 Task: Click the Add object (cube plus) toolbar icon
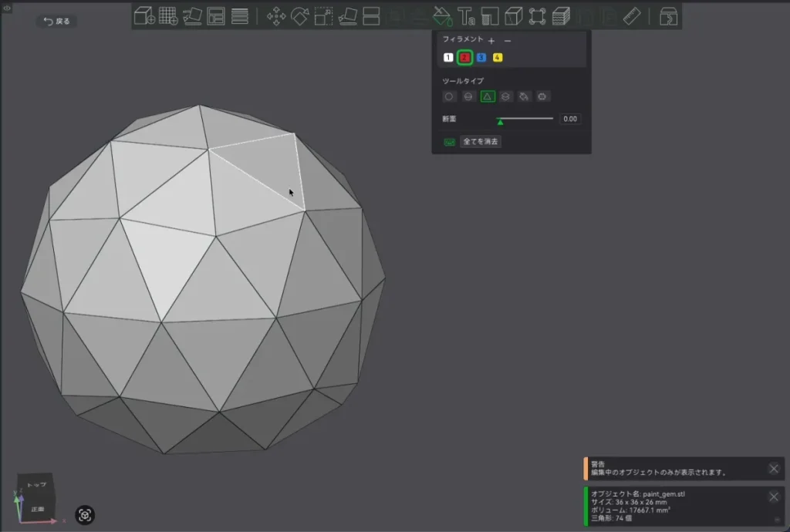tap(144, 16)
